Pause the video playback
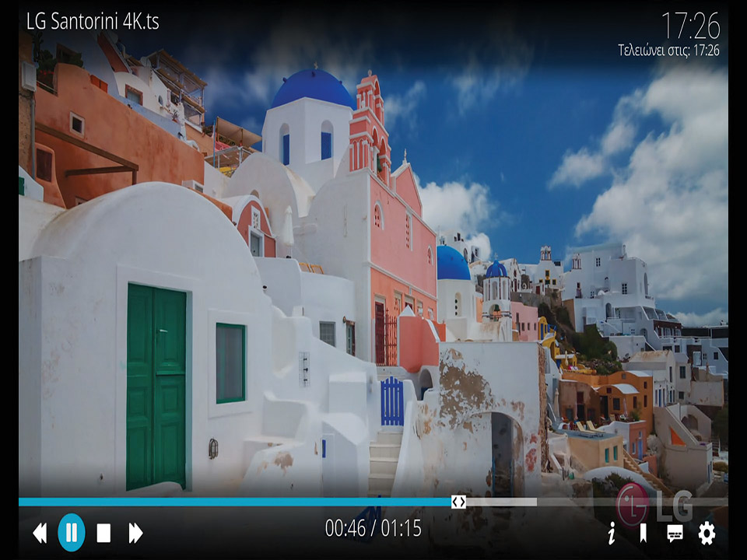Image resolution: width=747 pixels, height=560 pixels. pos(72,532)
